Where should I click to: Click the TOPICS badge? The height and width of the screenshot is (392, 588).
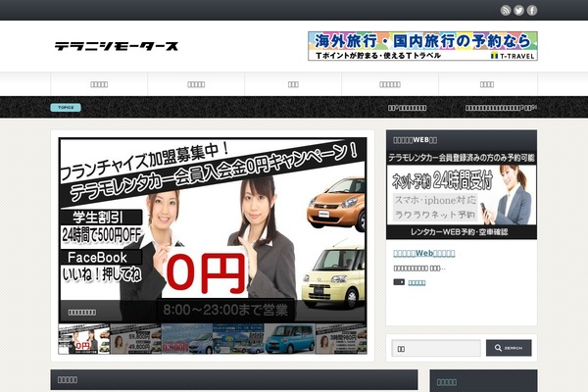click(66, 108)
